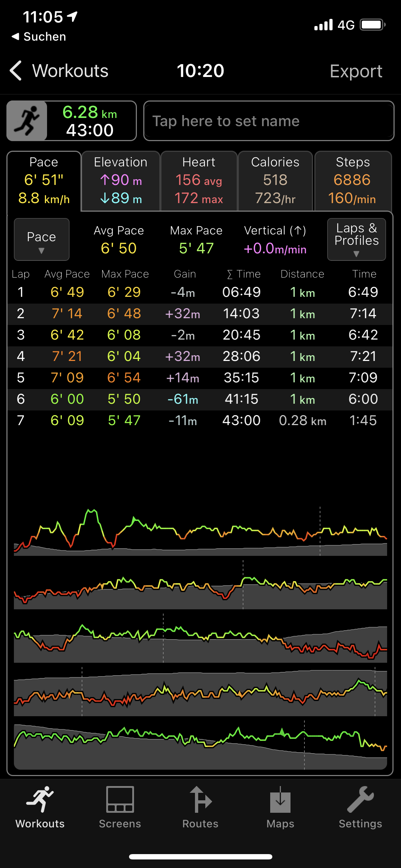Tap the Export button
Viewport: 401px width, 868px height.
(356, 71)
